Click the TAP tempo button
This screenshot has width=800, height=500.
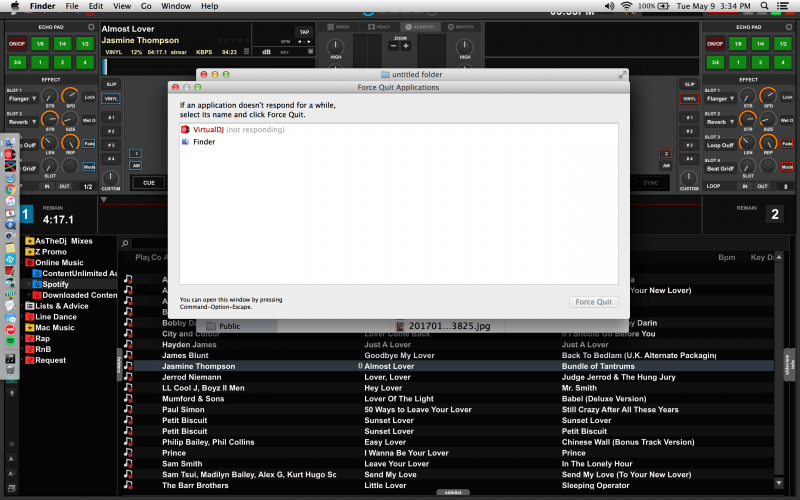pos(305,32)
